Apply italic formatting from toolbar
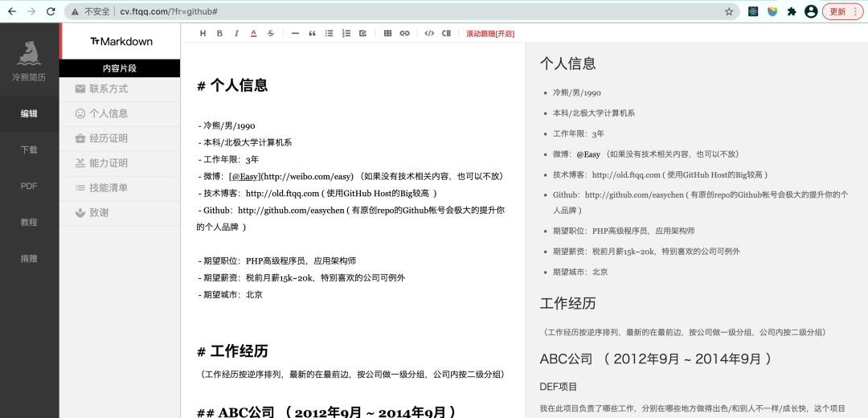The height and width of the screenshot is (418, 868). tap(236, 33)
